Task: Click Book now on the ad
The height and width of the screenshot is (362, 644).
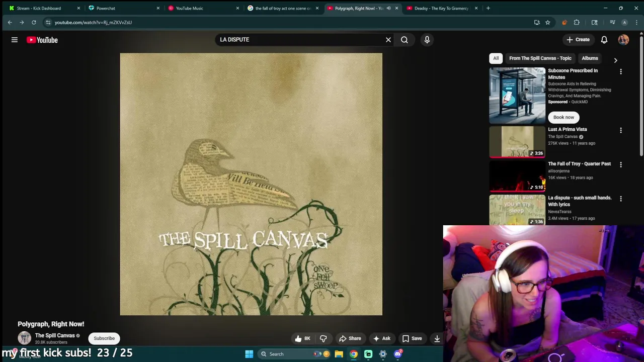Action: [563, 117]
